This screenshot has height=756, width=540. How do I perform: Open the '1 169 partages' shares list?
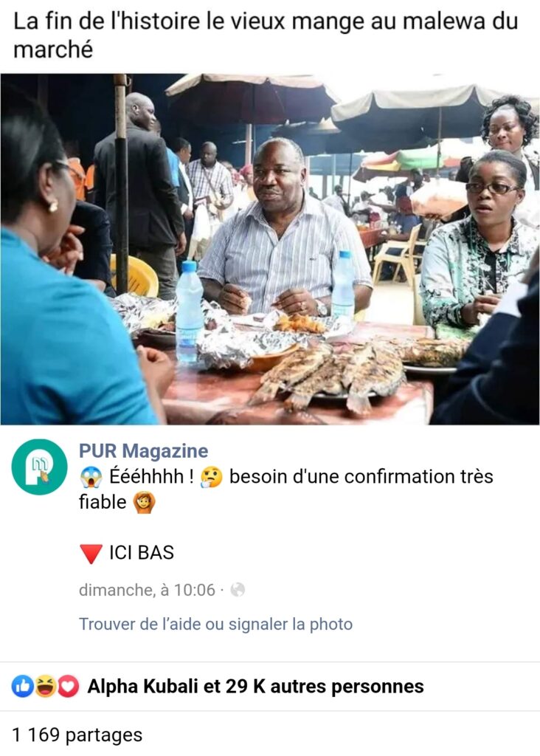(77, 735)
